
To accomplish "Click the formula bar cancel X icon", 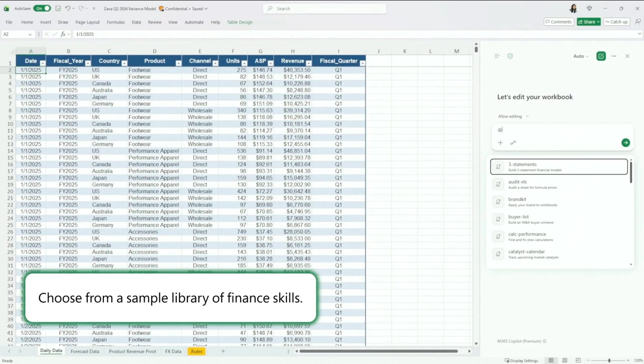I will tap(47, 34).
